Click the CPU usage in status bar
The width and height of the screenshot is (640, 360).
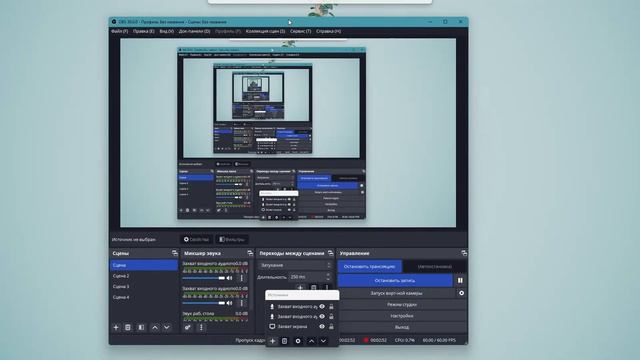coord(404,340)
